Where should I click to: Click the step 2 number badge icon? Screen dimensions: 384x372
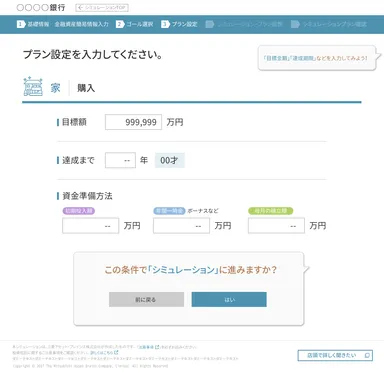coord(119,24)
